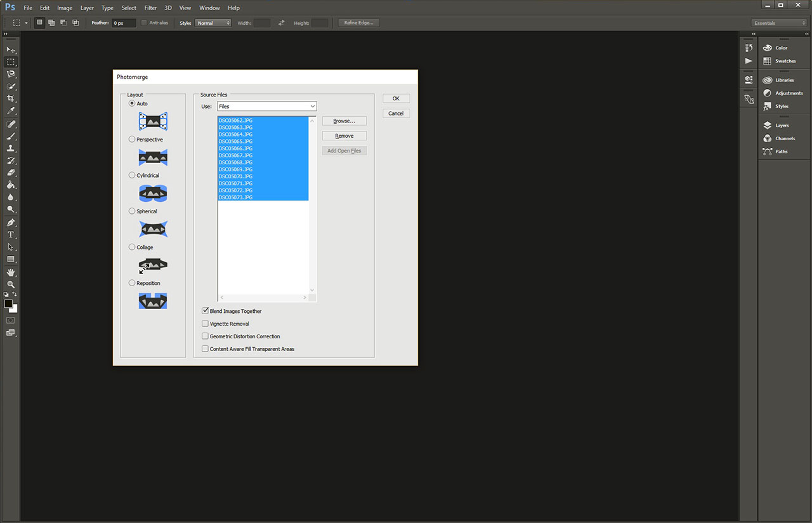The height and width of the screenshot is (523, 812).
Task: Uncheck Blend Images Together
Action: pyautogui.click(x=205, y=311)
